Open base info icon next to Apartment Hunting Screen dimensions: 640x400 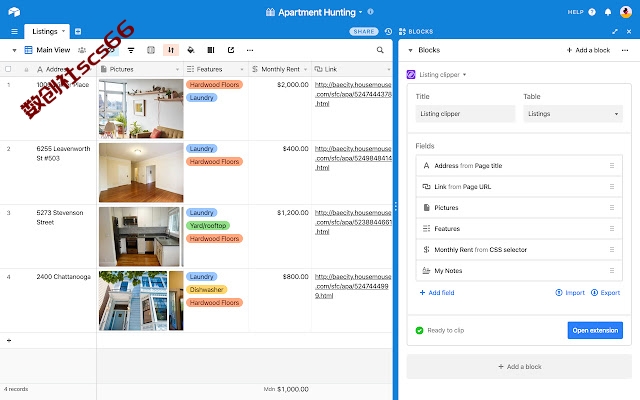(371, 12)
